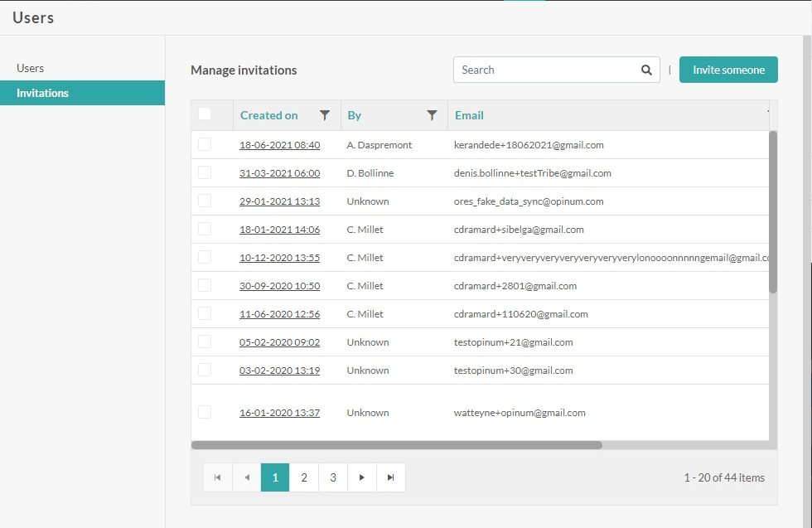Jump to the last page of invitations
The width and height of the screenshot is (812, 528).
pos(390,477)
